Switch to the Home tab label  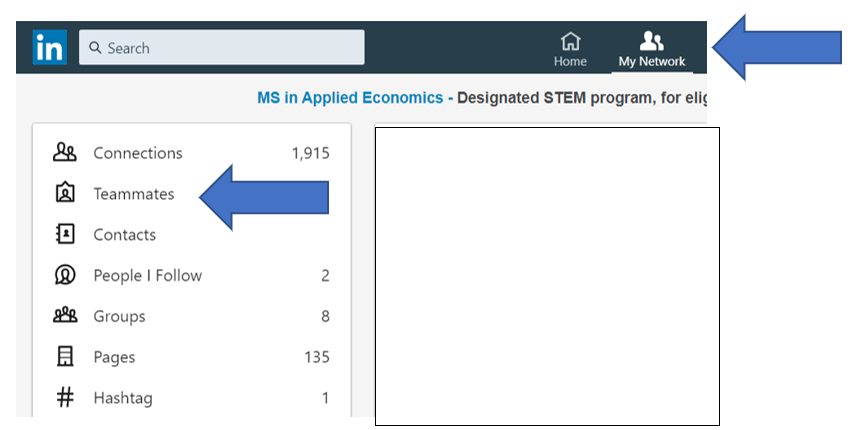[570, 61]
